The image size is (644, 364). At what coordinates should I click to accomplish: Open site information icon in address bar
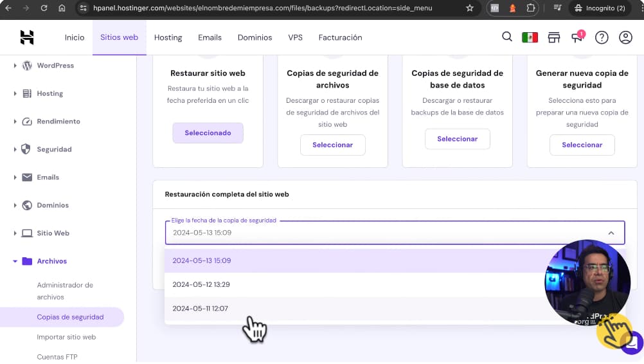[x=84, y=8]
